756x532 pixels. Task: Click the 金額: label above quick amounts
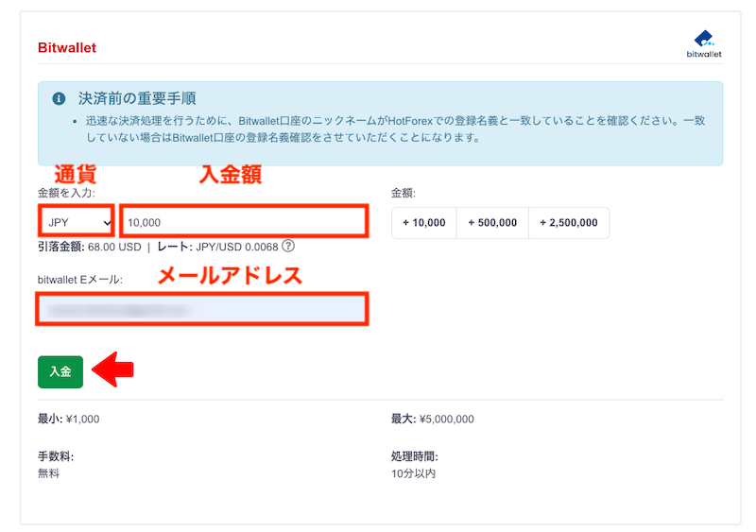tap(404, 193)
